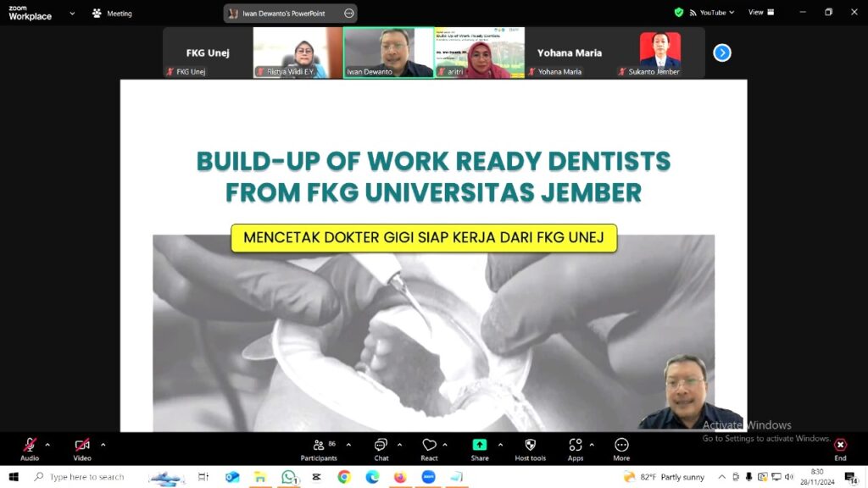Open the YouTube live stream dropdown
The height and width of the screenshot is (488, 868).
tap(712, 12)
